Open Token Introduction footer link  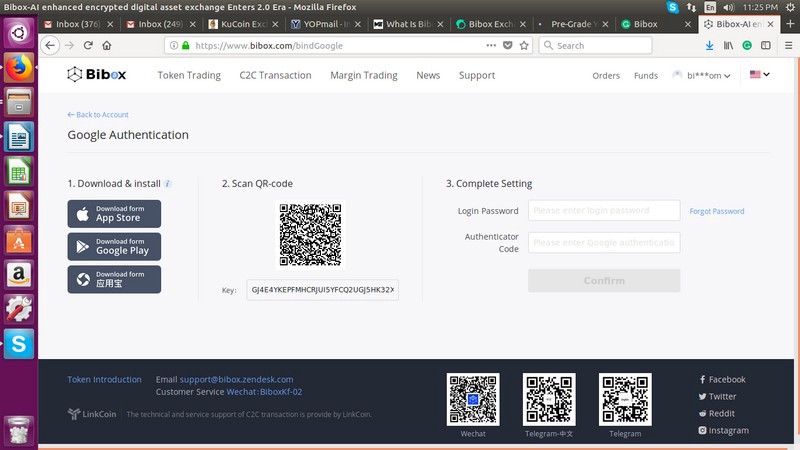104,379
